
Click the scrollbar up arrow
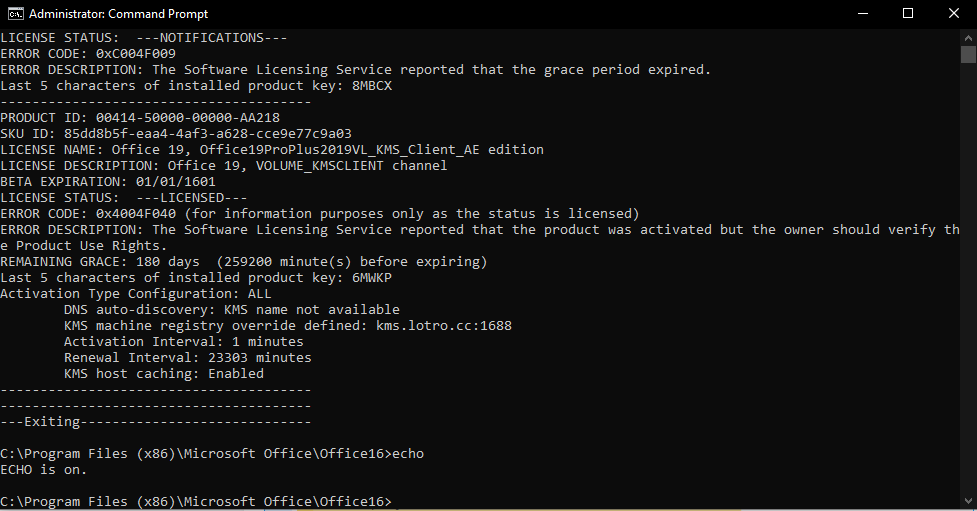(x=968, y=37)
